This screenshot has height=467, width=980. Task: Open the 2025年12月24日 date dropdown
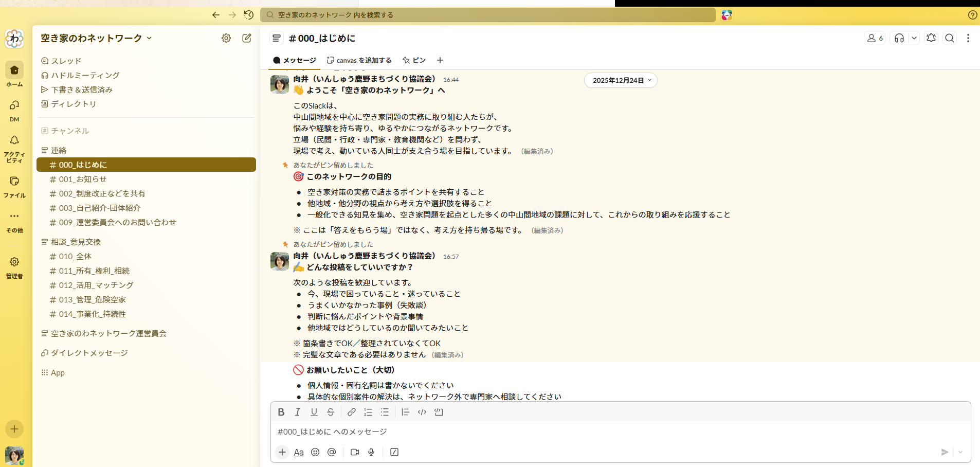pos(621,80)
